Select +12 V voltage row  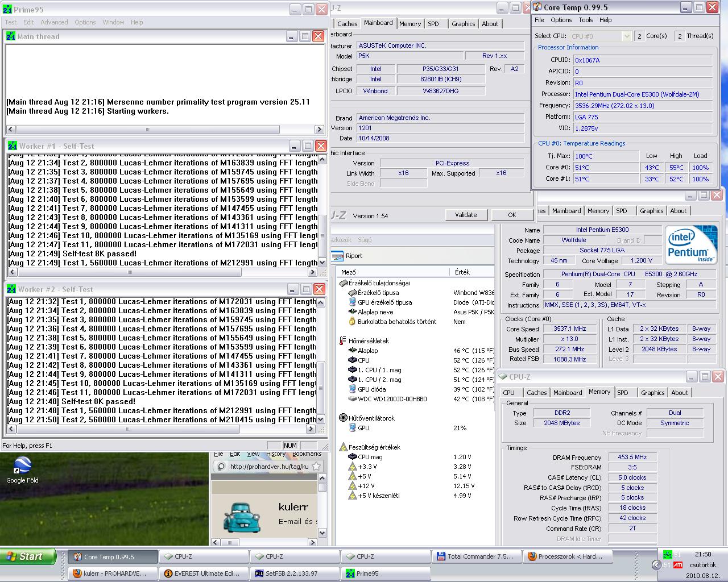coord(415,486)
